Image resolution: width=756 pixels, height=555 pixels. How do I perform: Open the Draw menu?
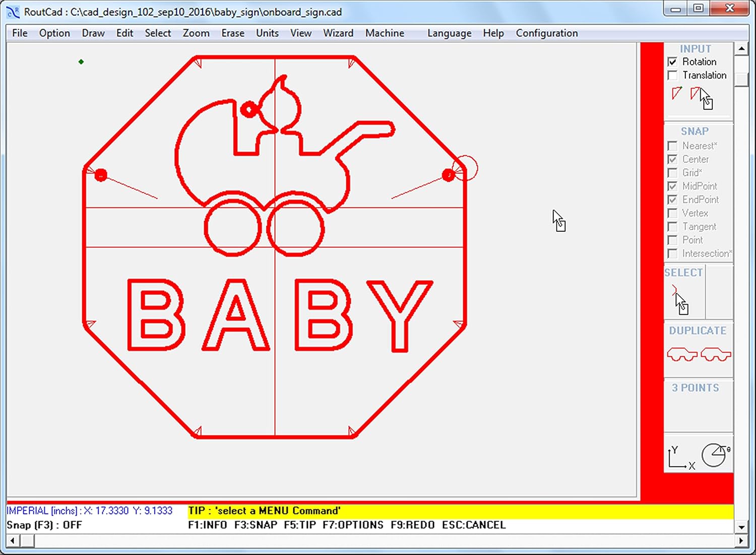point(93,33)
